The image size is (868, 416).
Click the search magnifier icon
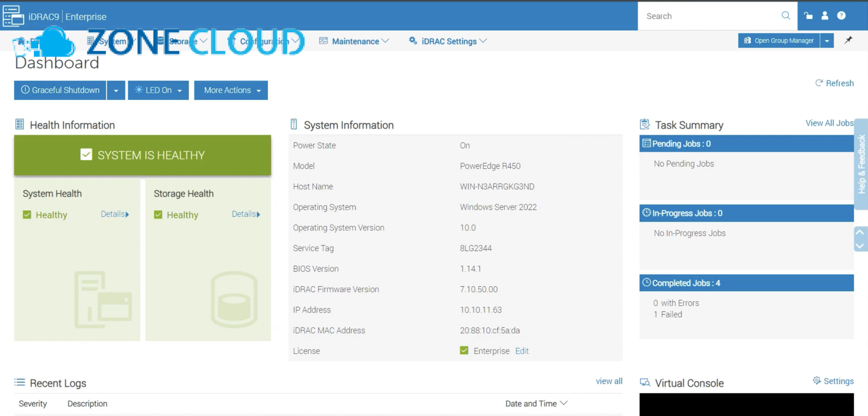[x=786, y=16]
